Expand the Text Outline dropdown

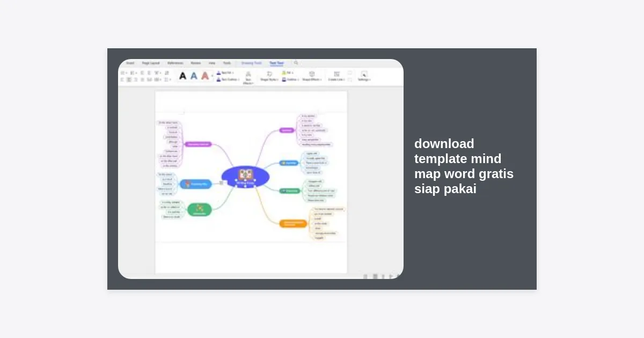(227, 79)
